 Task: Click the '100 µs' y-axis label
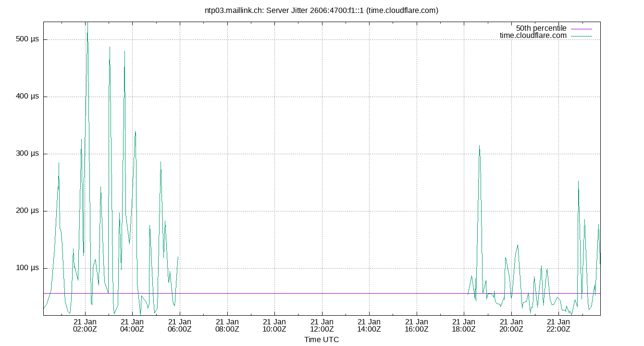pyautogui.click(x=27, y=268)
